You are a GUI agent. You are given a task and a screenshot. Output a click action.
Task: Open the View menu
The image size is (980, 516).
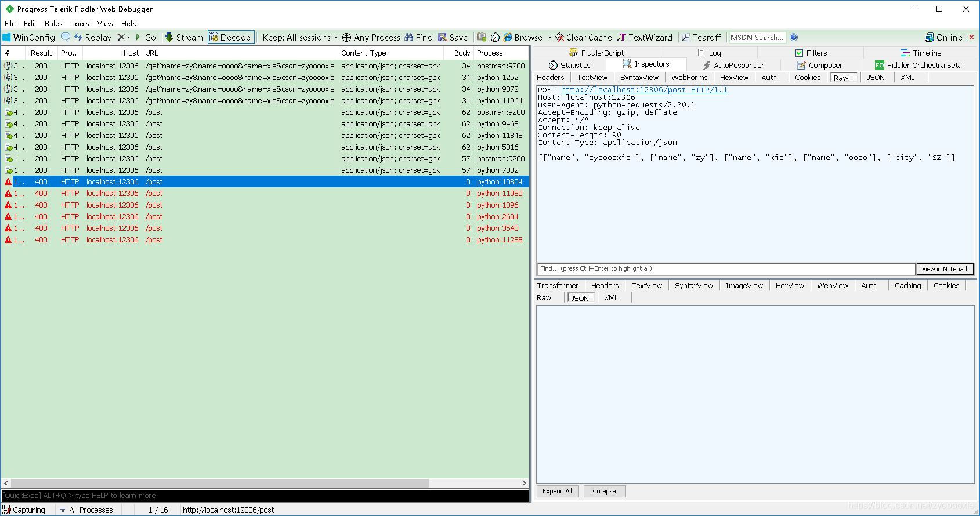point(105,24)
